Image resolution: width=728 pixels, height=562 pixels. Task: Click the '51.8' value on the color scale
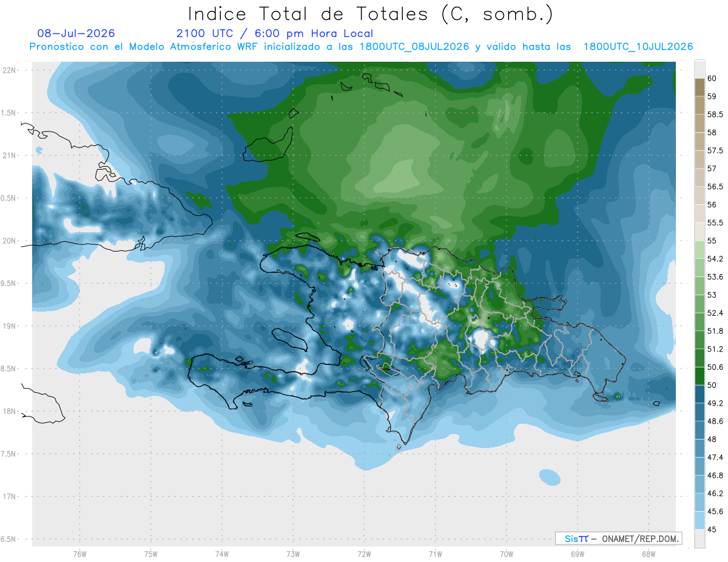tap(715, 331)
